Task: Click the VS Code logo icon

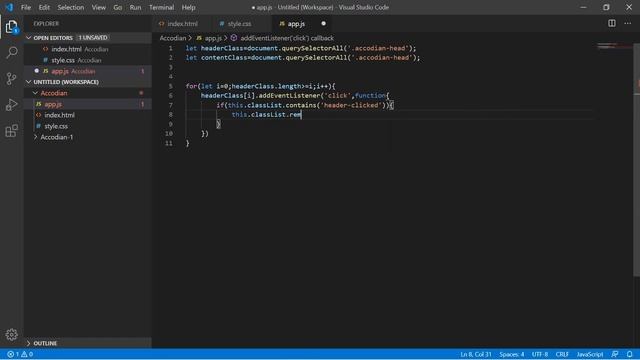Action: 9,7
